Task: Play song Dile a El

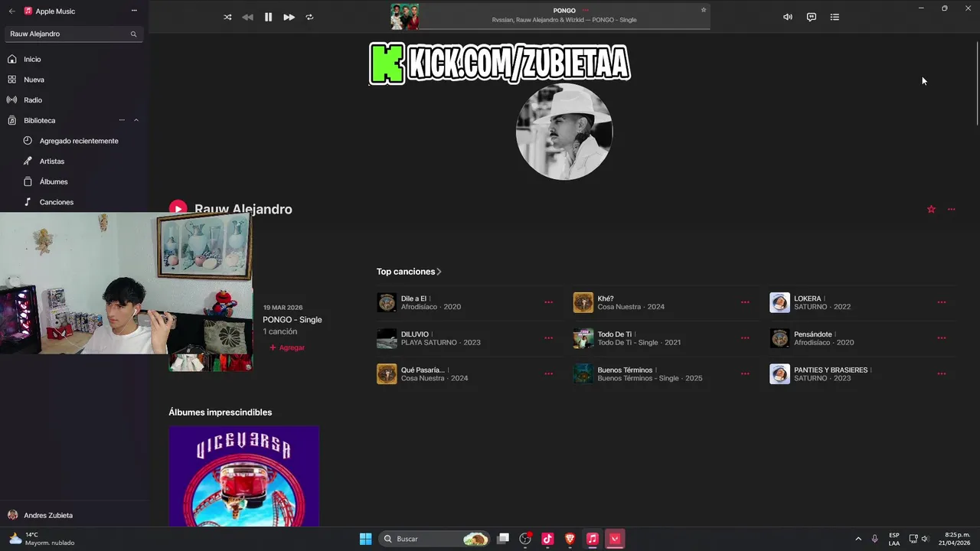Action: (x=387, y=302)
